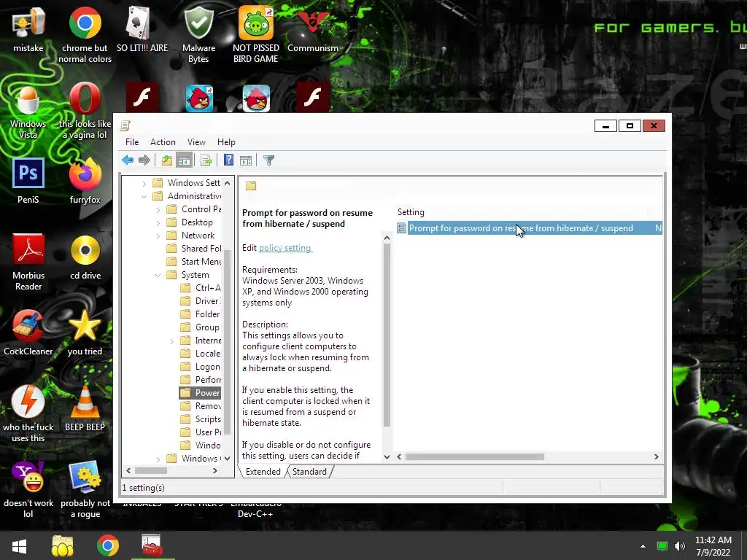
Task: Open the Help menu
Action: [x=226, y=142]
